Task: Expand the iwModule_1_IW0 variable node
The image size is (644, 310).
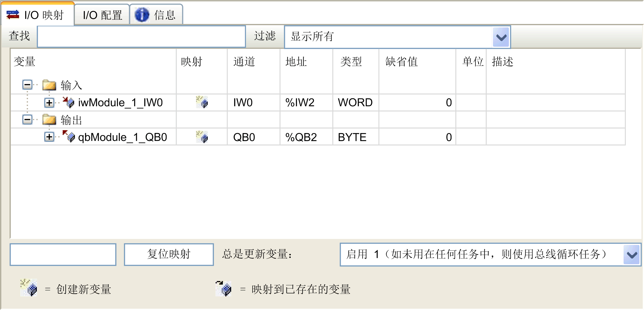Action: [49, 102]
